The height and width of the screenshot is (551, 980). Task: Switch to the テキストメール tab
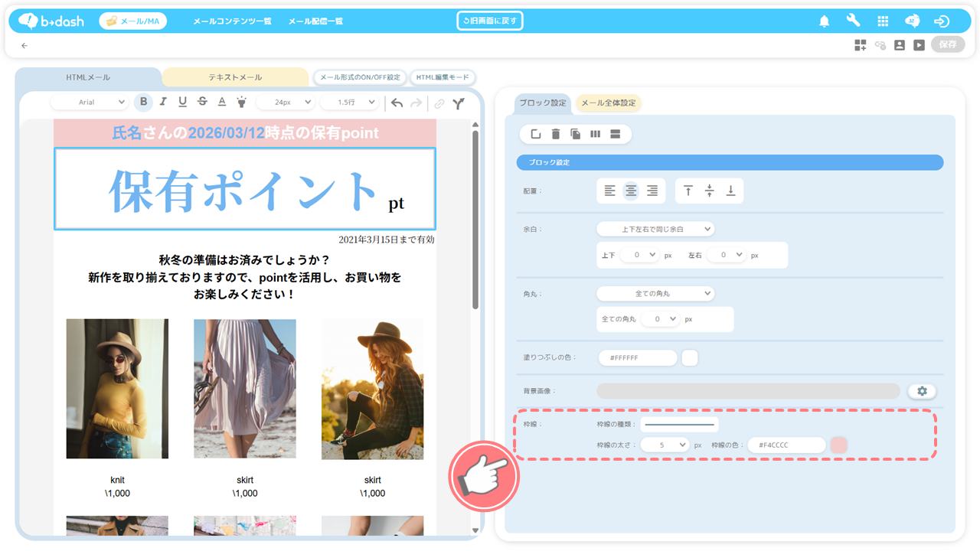point(235,77)
